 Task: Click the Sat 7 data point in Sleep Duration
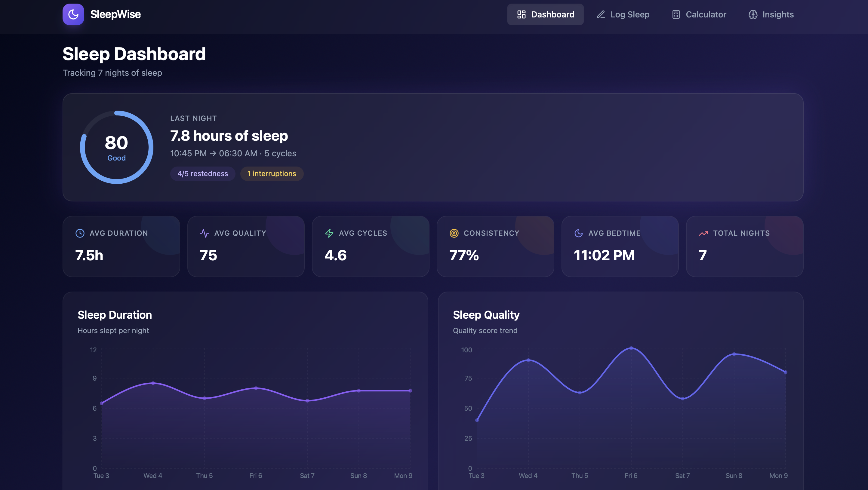tap(307, 401)
